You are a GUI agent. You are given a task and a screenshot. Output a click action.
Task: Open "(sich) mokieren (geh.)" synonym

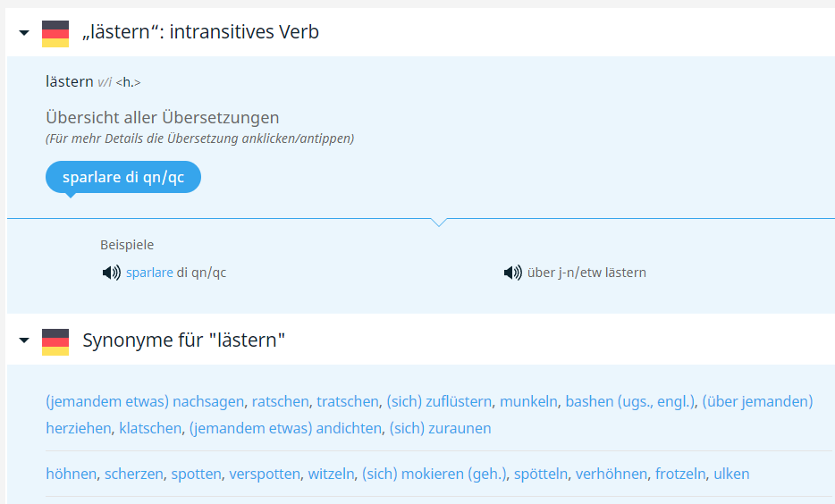(x=434, y=474)
